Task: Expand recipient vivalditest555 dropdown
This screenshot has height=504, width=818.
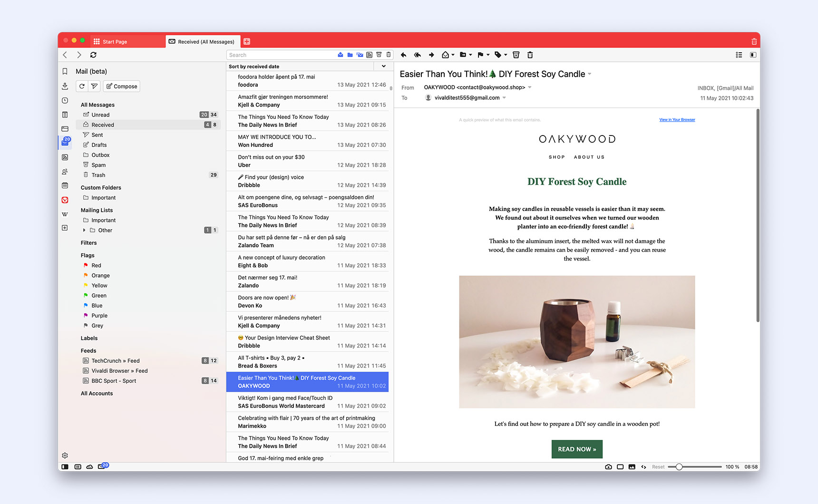Action: [504, 98]
